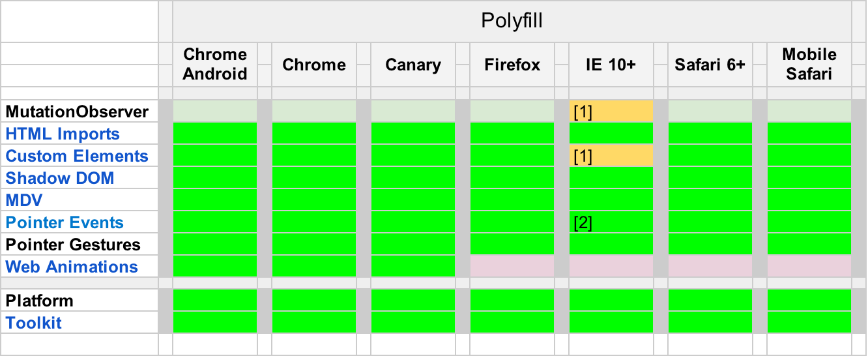Screen dimensions: 868x356
Task: Select Toolkit cell under Chrome Android
Action: click(215, 322)
